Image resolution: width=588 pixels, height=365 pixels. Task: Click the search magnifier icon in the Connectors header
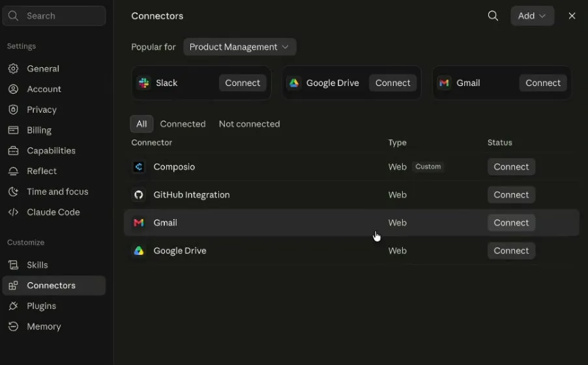(493, 16)
